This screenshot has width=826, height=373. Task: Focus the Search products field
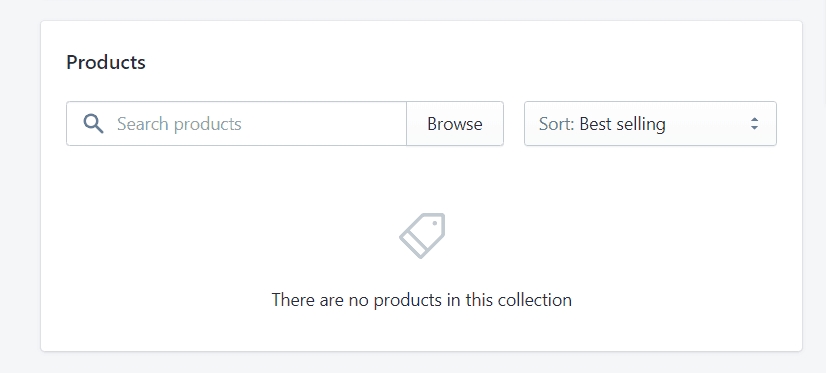coord(237,124)
